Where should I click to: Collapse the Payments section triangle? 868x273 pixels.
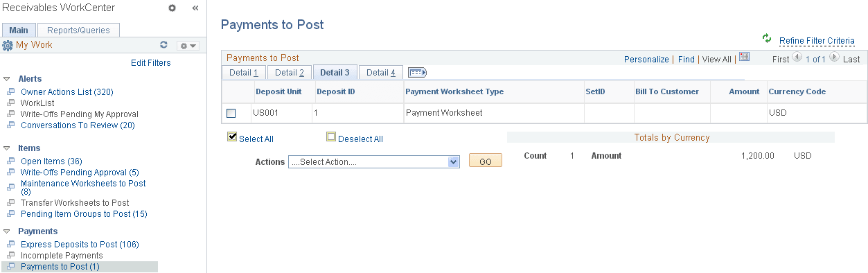[6, 231]
